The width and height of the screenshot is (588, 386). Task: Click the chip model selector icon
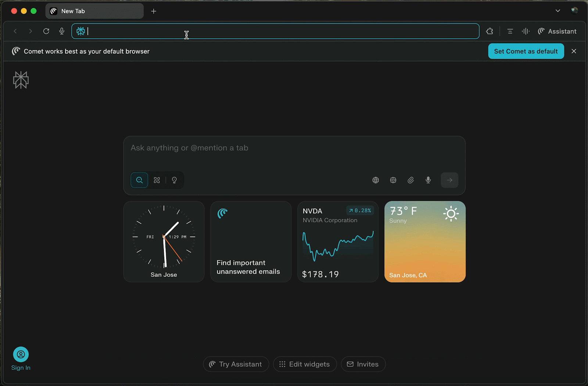click(x=393, y=180)
